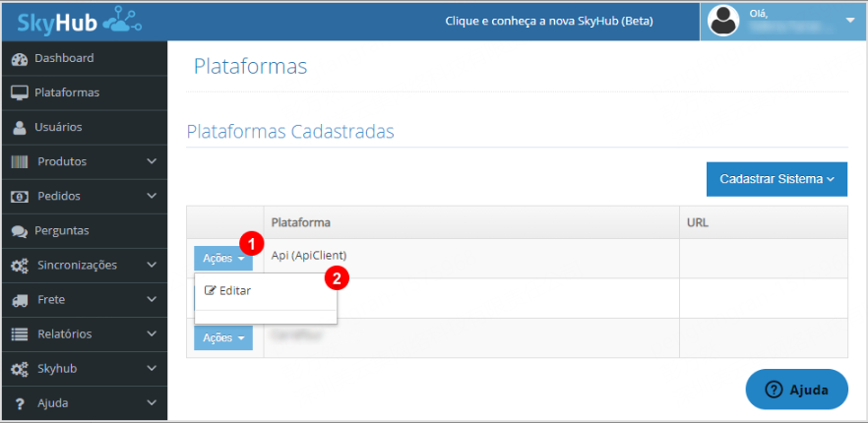Expand the Produtos submenu chevron

[153, 161]
